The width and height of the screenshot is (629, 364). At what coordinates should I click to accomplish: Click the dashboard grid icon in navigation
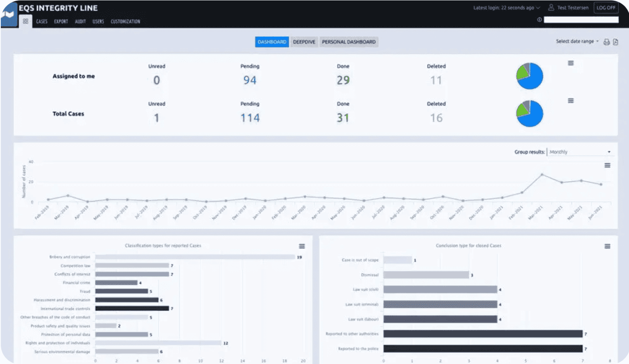(25, 21)
